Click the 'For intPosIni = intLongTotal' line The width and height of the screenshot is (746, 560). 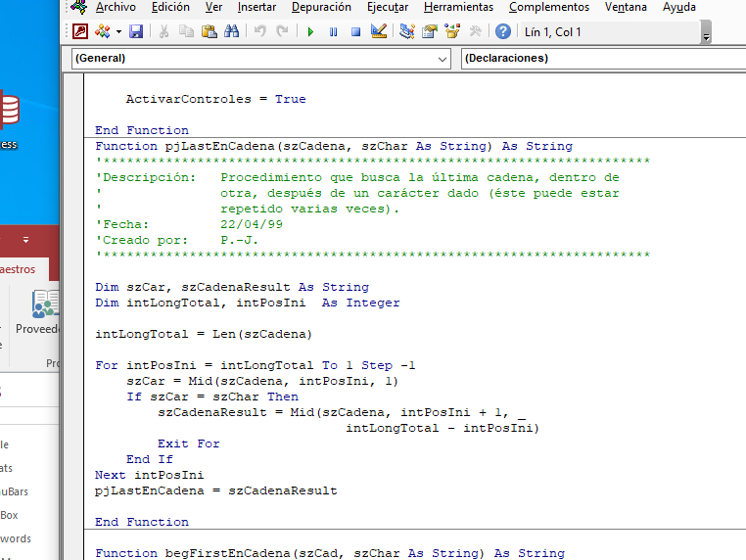255,365
